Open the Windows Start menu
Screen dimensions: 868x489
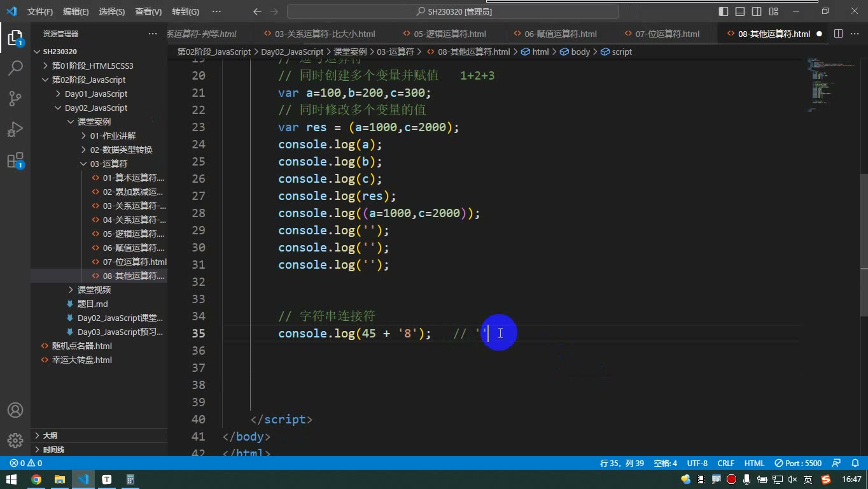(x=11, y=479)
